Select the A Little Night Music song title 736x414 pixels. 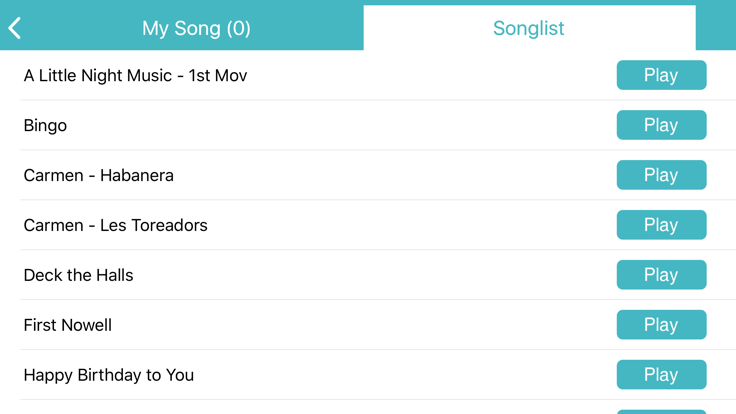pos(135,75)
